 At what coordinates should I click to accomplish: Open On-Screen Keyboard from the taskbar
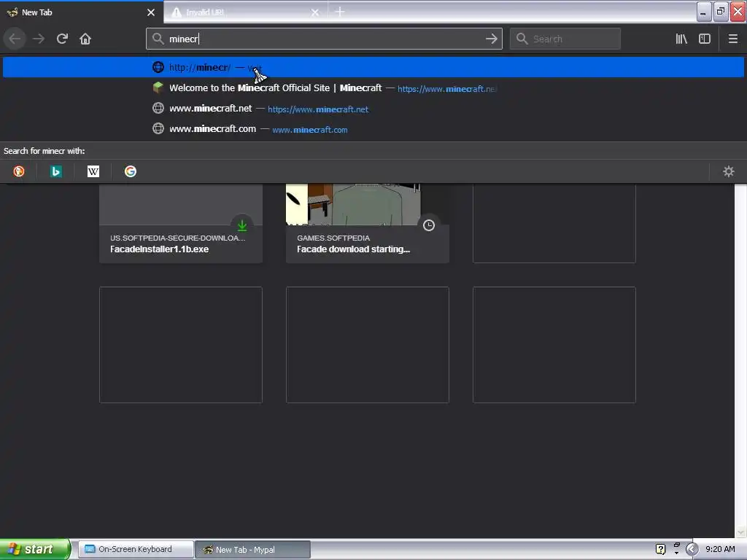(135, 549)
